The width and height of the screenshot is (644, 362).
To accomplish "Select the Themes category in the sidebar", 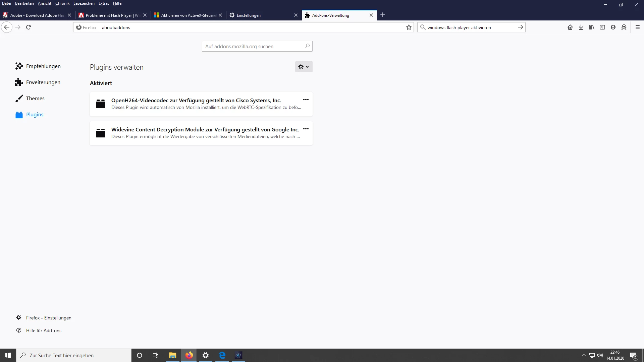I will tap(35, 99).
